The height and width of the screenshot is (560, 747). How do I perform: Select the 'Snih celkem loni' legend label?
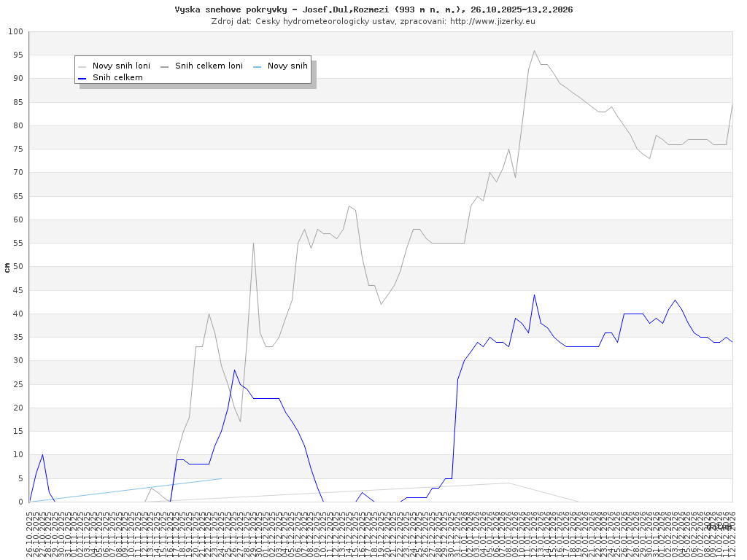click(209, 66)
